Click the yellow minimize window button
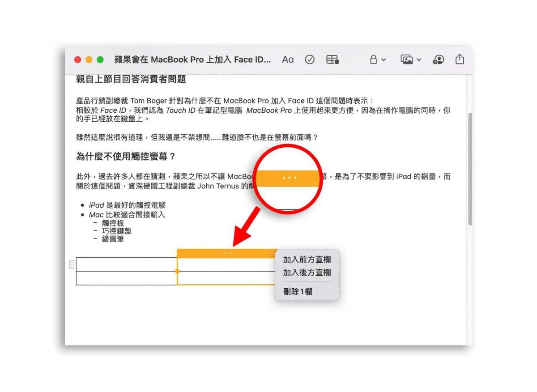The image size is (537, 392). point(89,60)
